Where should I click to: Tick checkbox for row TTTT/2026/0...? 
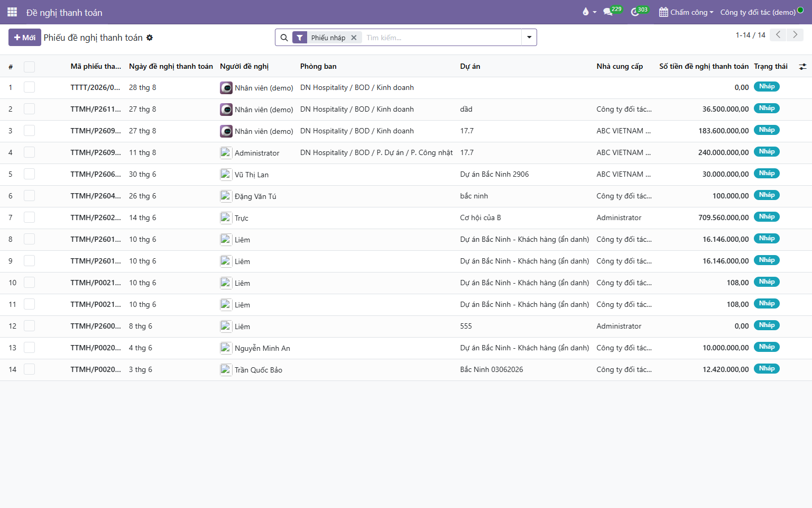click(29, 87)
